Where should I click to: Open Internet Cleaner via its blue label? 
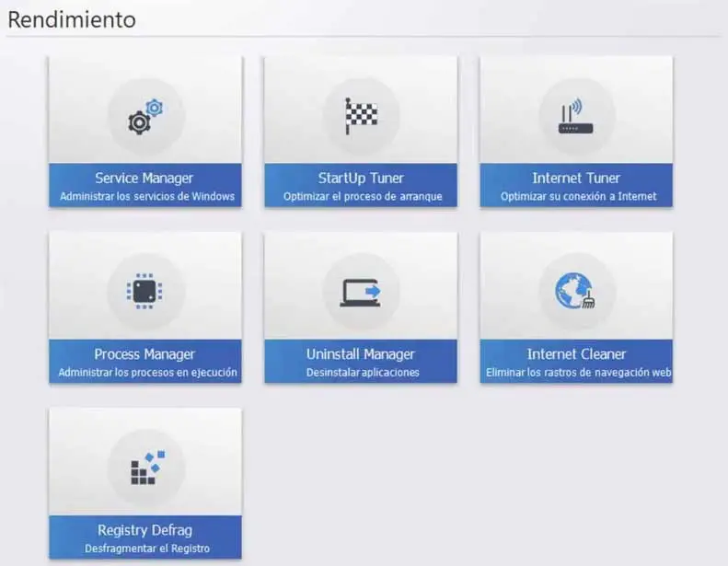coord(576,362)
